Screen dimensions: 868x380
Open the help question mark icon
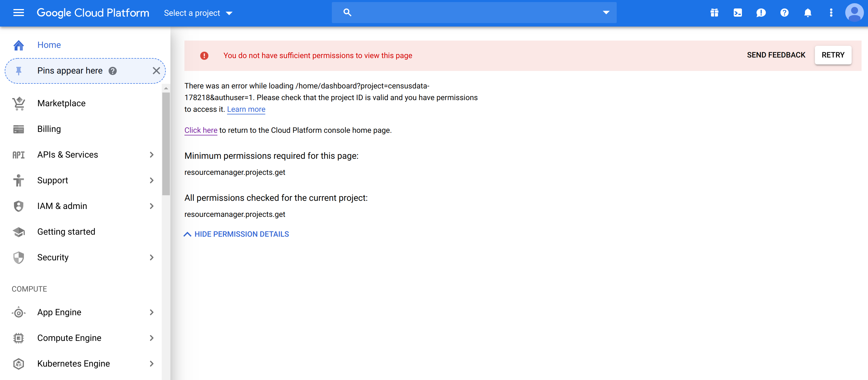tap(785, 13)
